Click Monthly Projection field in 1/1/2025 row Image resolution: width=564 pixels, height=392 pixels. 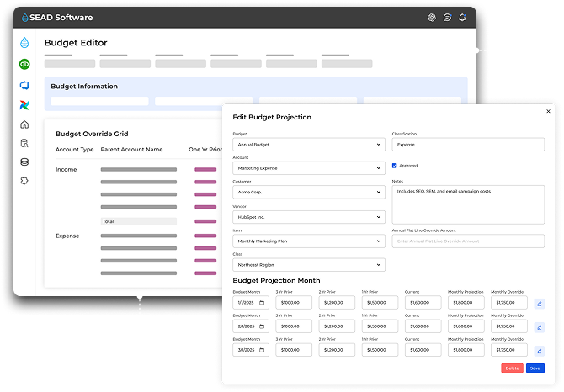click(466, 303)
